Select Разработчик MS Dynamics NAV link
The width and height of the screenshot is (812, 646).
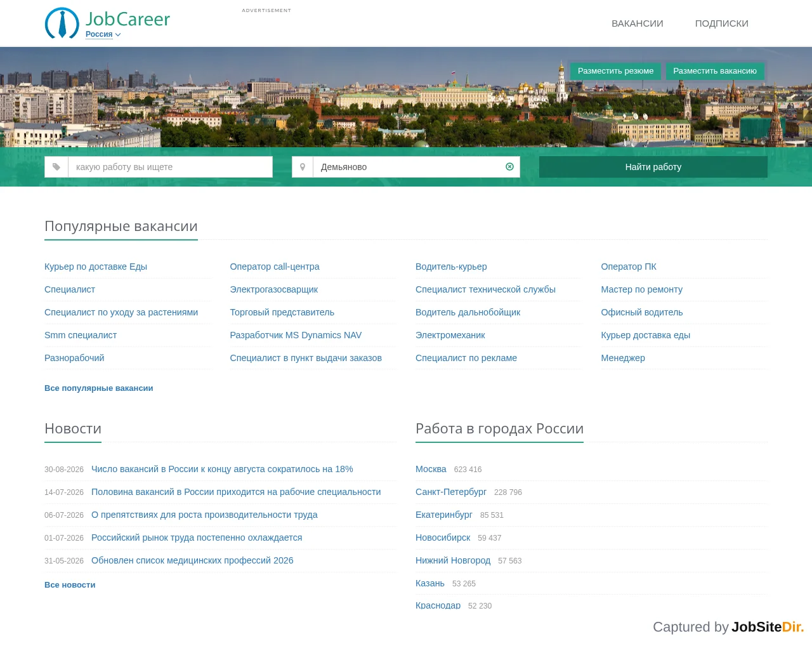click(296, 335)
